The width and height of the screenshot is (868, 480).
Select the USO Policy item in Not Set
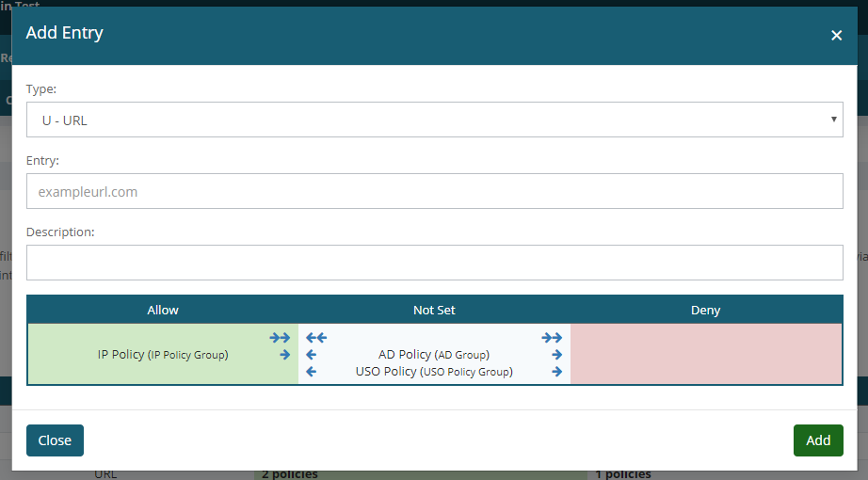(x=434, y=372)
